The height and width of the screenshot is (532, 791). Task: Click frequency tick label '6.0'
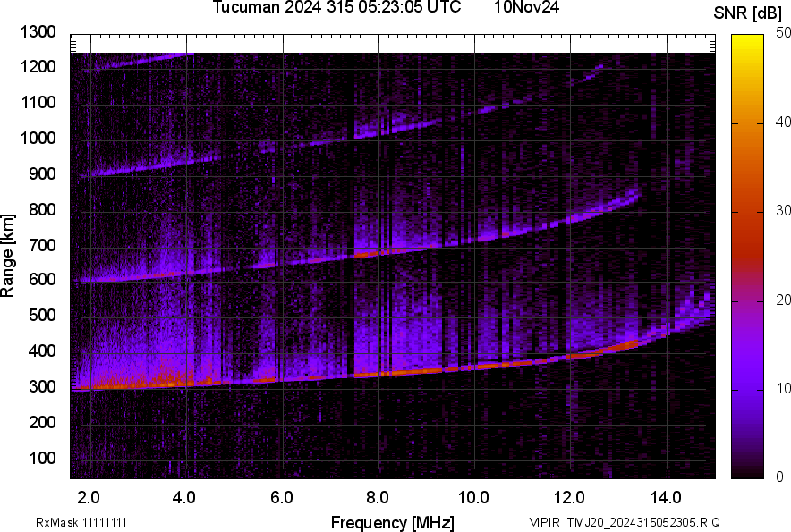coord(281,498)
